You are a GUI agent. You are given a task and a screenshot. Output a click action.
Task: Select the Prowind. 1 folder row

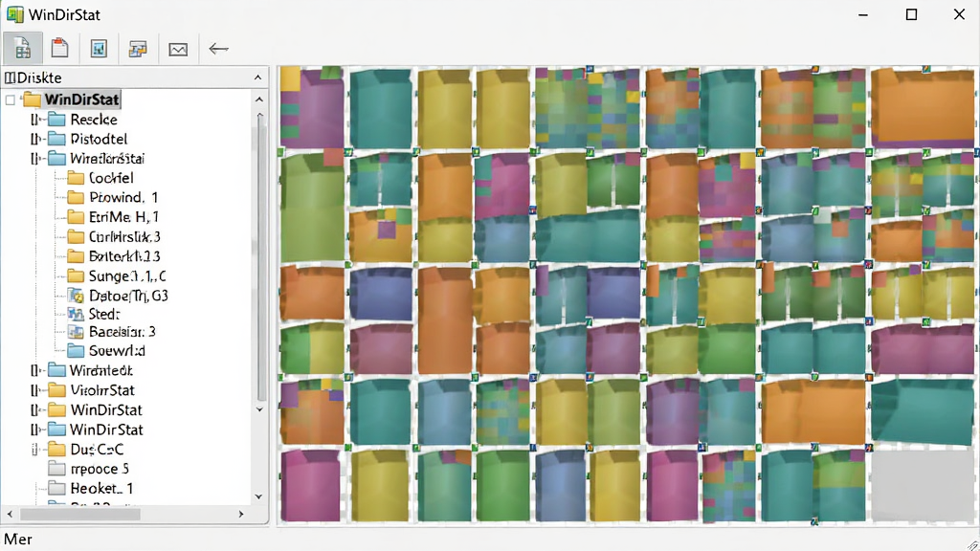coord(123,197)
